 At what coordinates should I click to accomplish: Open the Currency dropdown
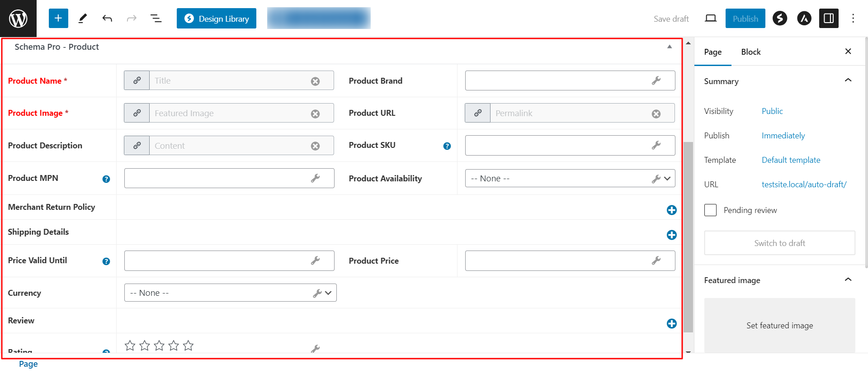click(230, 293)
